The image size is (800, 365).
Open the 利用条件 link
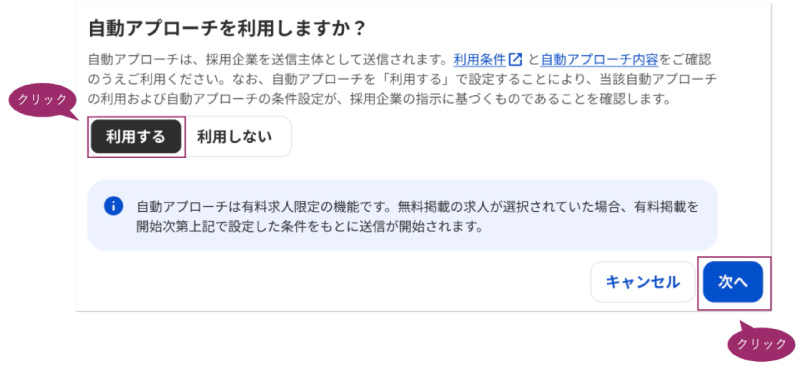(480, 60)
